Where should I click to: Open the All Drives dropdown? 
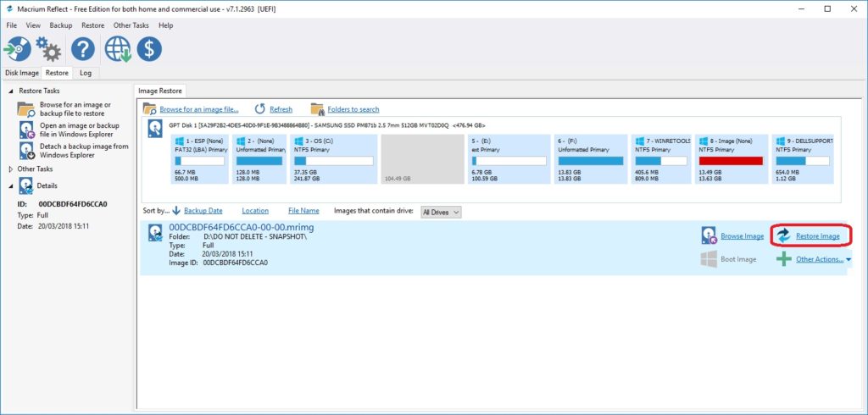(x=441, y=212)
